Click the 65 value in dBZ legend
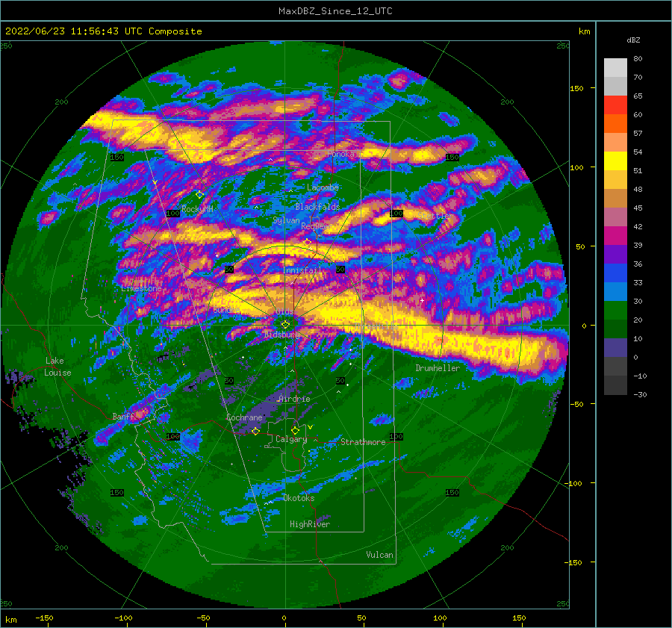 click(638, 96)
